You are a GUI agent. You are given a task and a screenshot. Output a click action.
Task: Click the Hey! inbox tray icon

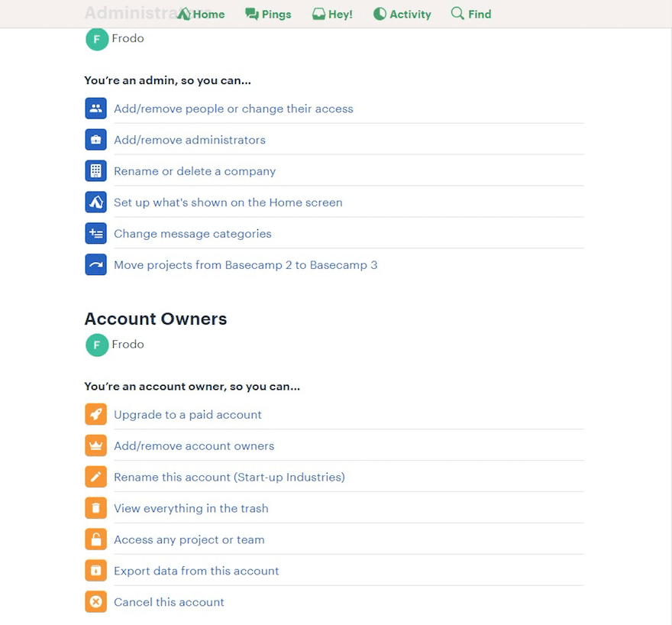[318, 15]
